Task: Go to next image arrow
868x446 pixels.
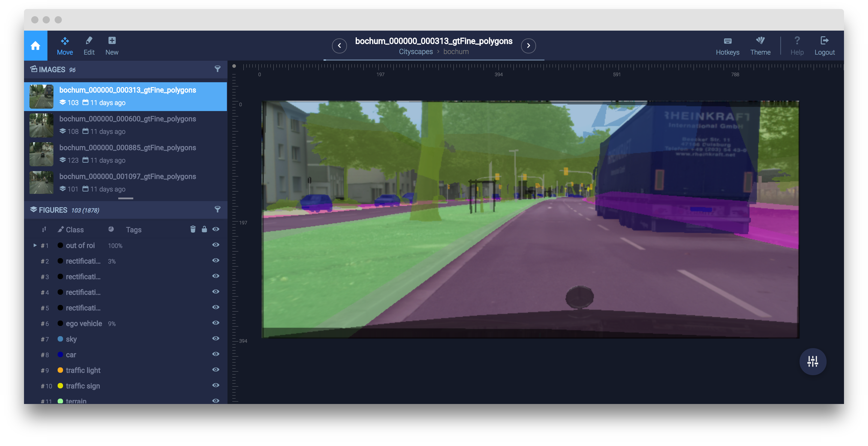Action: click(x=528, y=46)
